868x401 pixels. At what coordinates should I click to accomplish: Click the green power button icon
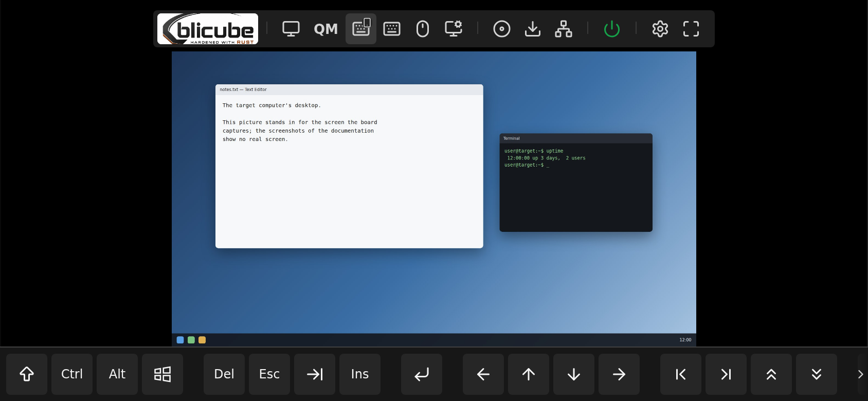pos(612,29)
